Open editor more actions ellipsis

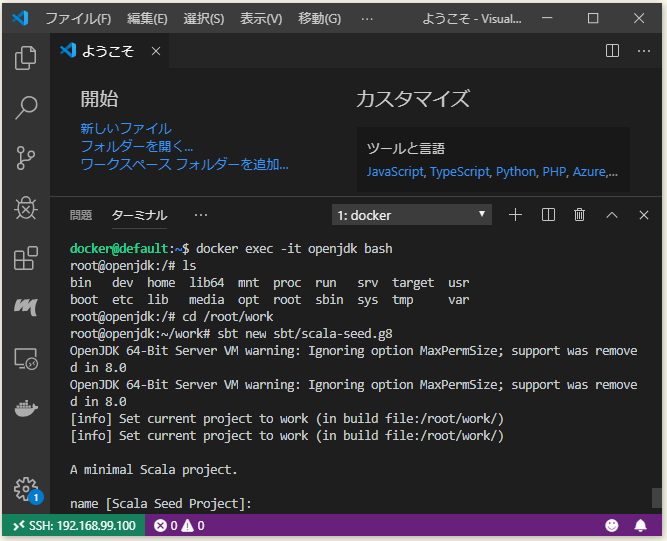(x=644, y=51)
